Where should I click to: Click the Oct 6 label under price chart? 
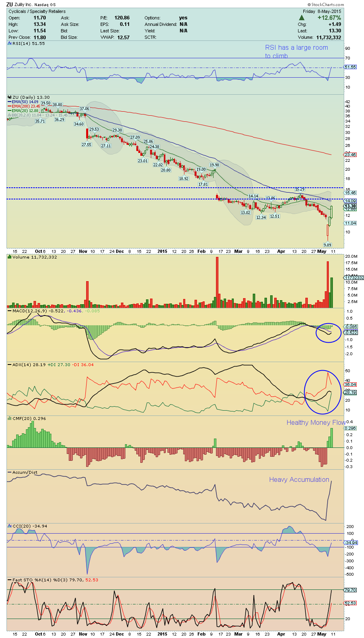click(x=40, y=251)
